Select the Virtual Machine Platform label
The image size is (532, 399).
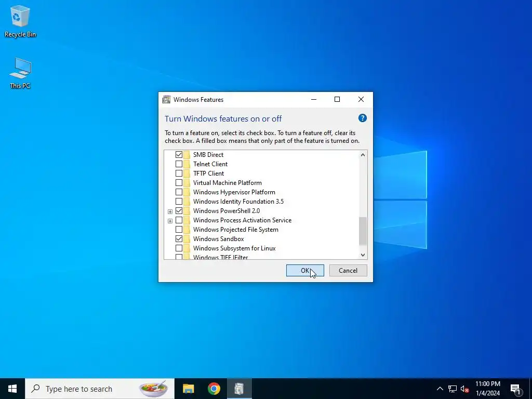[228, 183]
